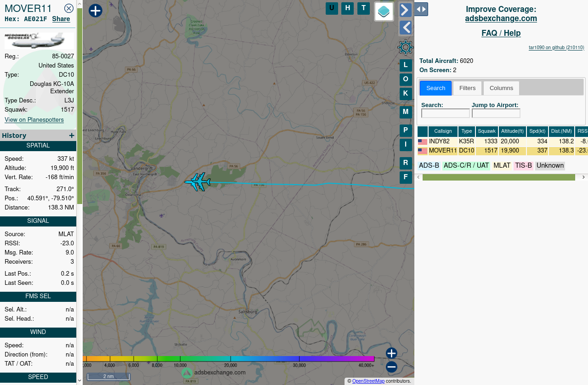Click the info panel vertical scrollbar
This screenshot has height=385, width=588.
coord(79,106)
